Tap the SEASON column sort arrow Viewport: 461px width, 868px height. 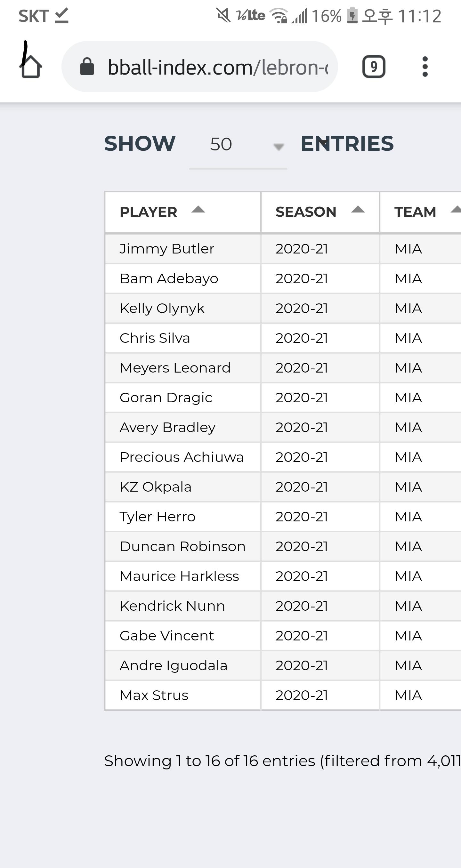[x=358, y=210]
